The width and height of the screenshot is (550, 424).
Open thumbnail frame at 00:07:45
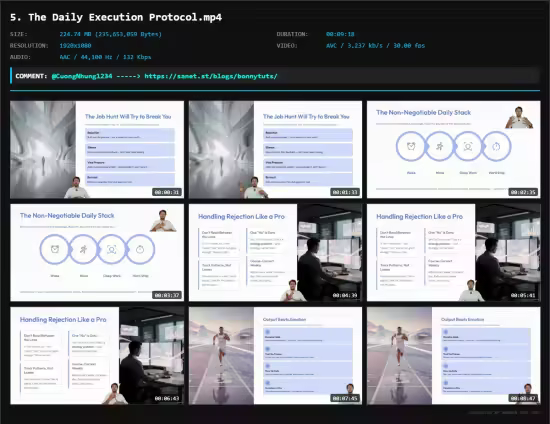tap(275, 356)
